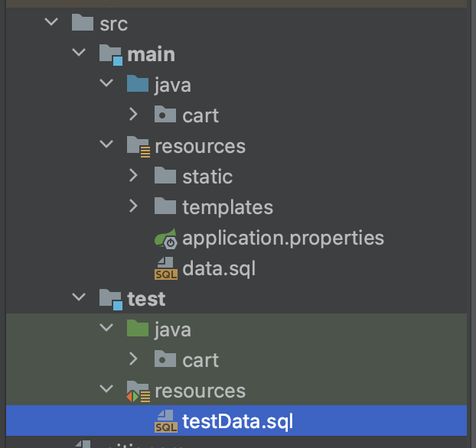Expand cart package under test java
This screenshot has width=476, height=448.
point(133,359)
